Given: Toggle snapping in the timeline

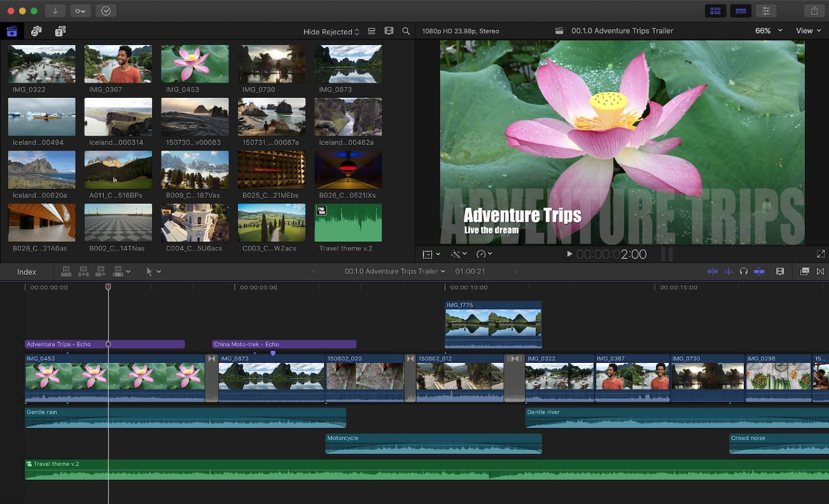Looking at the screenshot, I should pyautogui.click(x=759, y=271).
